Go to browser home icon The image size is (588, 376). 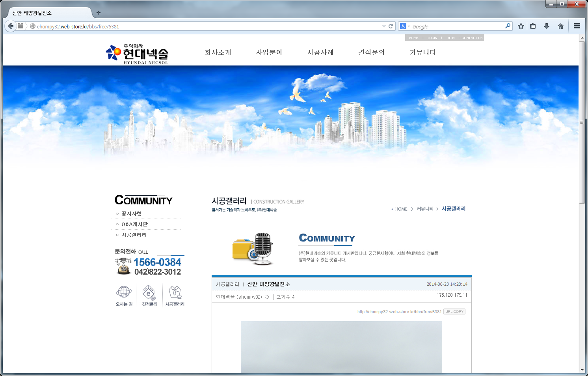[x=561, y=26]
